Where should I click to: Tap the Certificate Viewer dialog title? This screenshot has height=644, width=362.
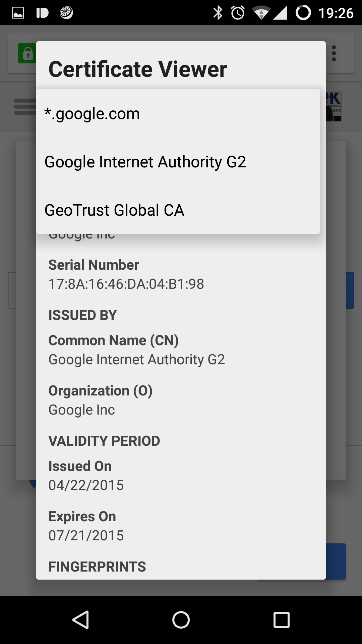[x=138, y=69]
